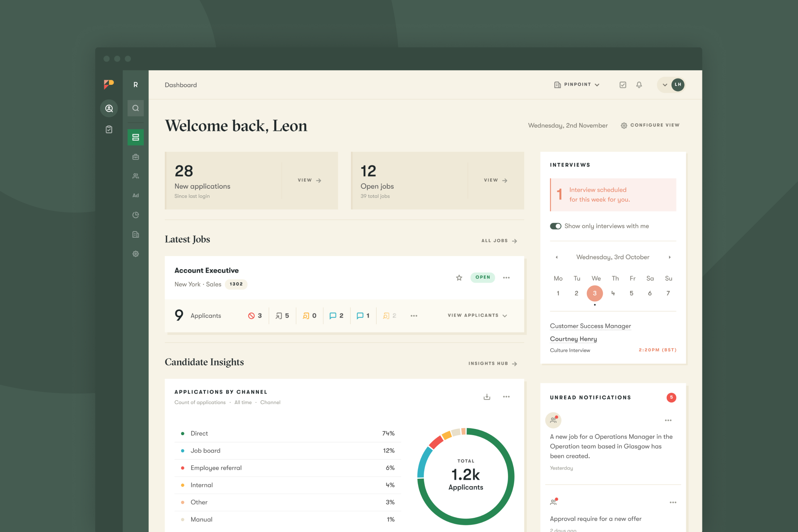Click the 'Ad' icon in the sidebar
This screenshot has height=532, width=798.
pos(135,195)
